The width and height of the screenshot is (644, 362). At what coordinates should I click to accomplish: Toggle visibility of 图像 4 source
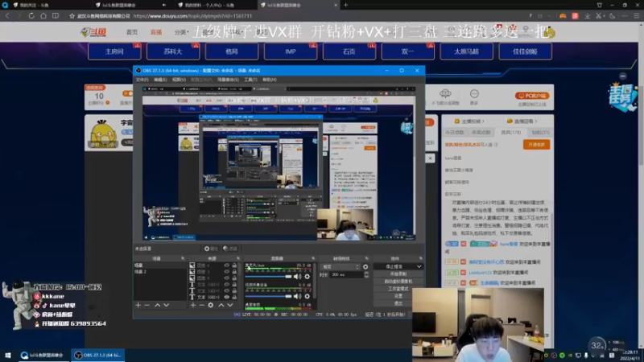click(226, 265)
